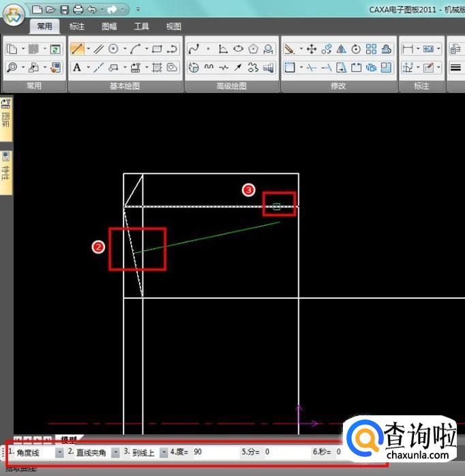Open the 直线夹角 option dropdown

[x=115, y=453]
